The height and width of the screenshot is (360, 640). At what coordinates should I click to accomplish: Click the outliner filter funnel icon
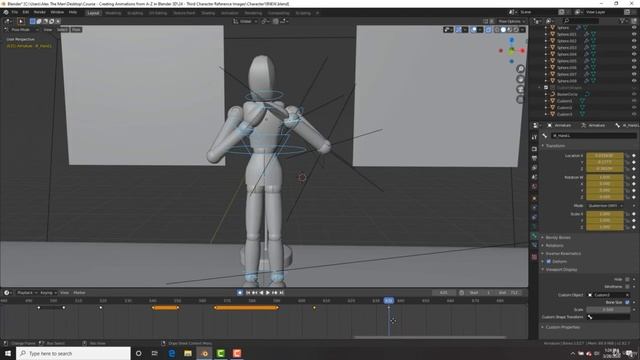623,20
